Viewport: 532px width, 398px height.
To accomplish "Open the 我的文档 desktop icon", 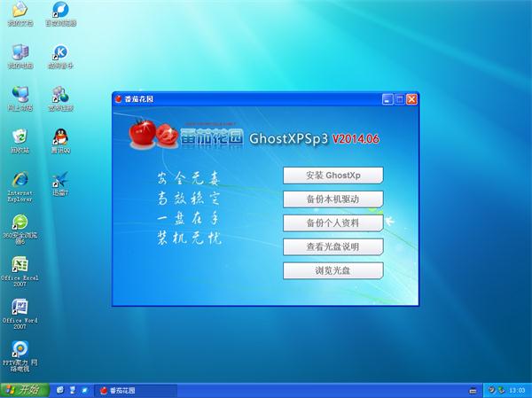I will coord(20,12).
